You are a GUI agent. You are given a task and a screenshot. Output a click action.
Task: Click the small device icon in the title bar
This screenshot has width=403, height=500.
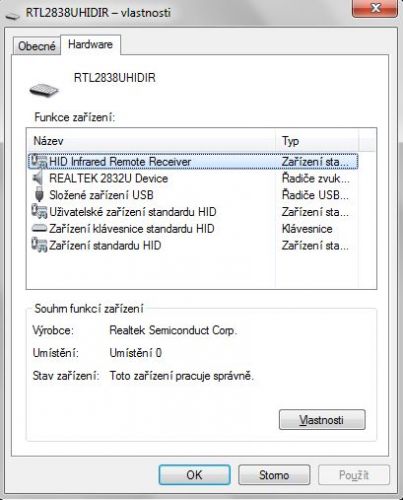[x=12, y=15]
